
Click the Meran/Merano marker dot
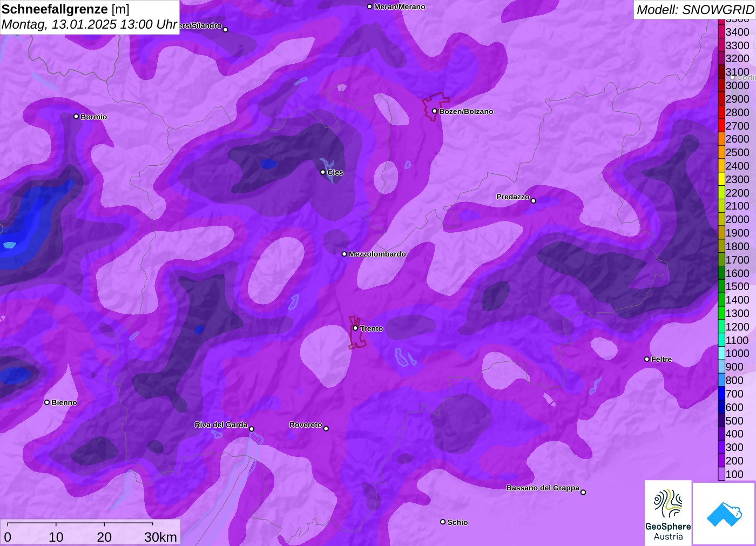369,6
